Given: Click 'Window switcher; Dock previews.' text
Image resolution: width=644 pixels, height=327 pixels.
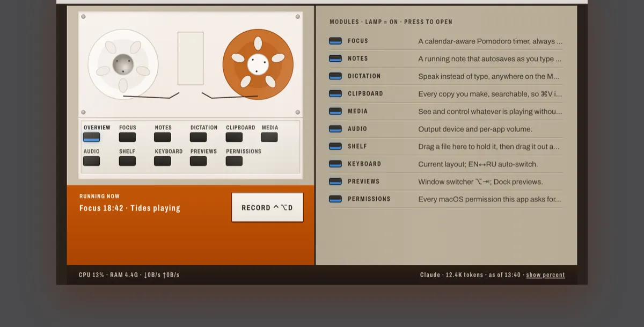Looking at the screenshot, I should 481,181.
